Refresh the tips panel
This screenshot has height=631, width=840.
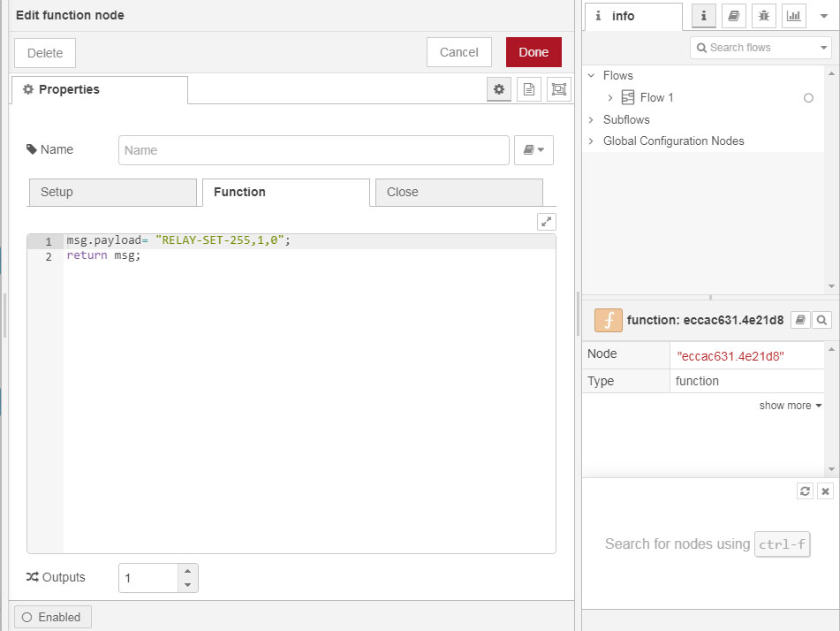click(x=805, y=491)
